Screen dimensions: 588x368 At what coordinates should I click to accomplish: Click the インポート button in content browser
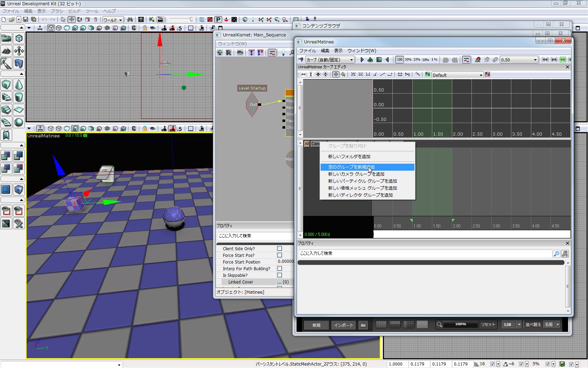343,325
